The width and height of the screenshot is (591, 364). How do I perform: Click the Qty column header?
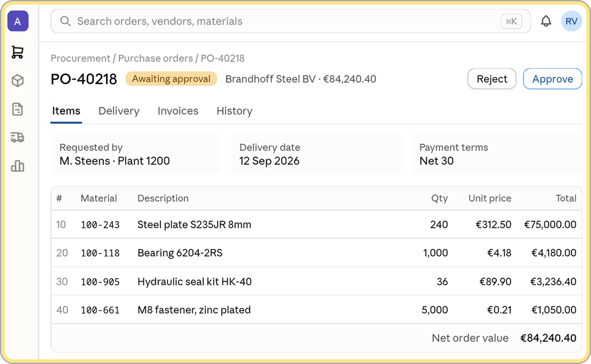click(x=440, y=198)
